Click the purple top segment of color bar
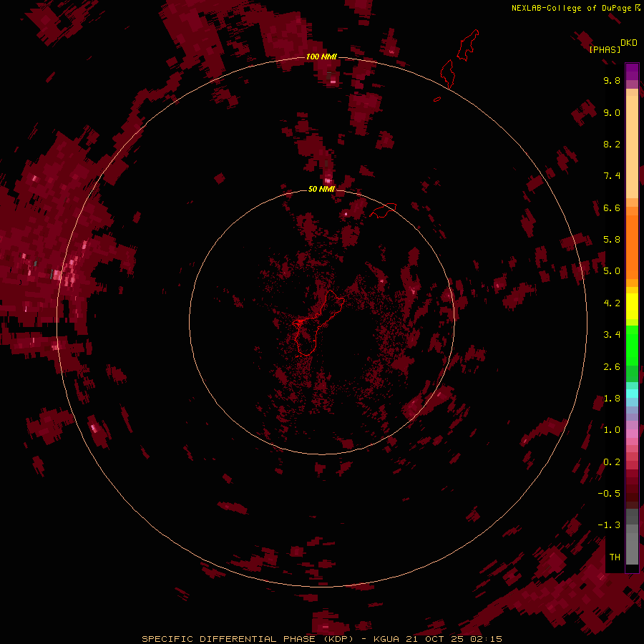The width and height of the screenshot is (644, 644). [x=632, y=72]
